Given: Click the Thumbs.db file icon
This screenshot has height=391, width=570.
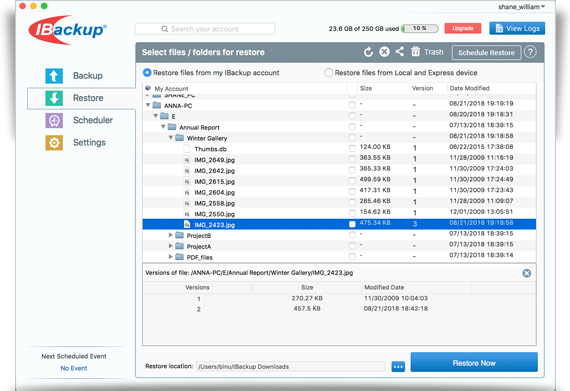Looking at the screenshot, I should [187, 149].
